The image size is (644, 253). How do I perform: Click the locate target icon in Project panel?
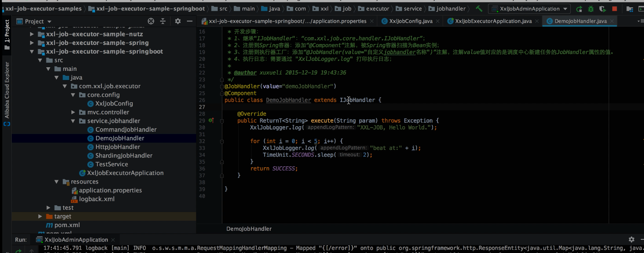click(151, 21)
